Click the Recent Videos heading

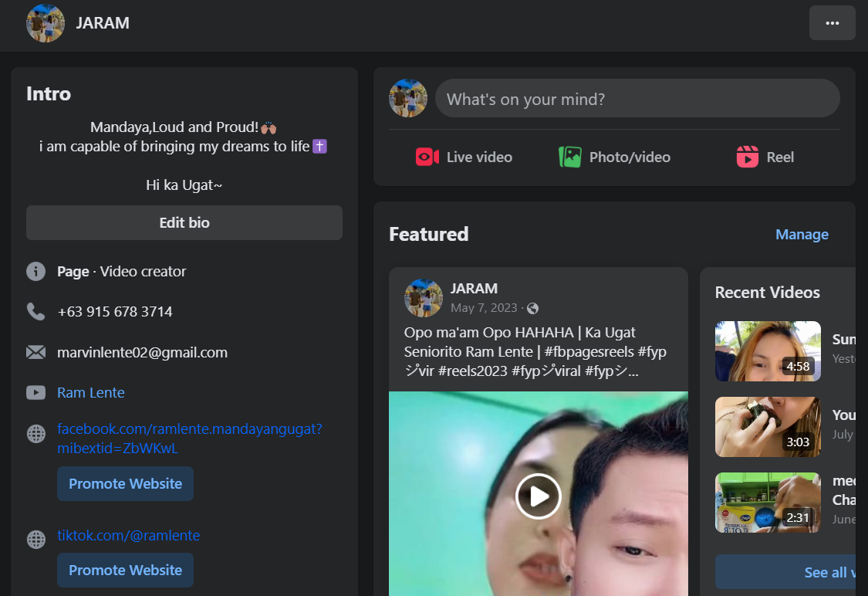(767, 293)
